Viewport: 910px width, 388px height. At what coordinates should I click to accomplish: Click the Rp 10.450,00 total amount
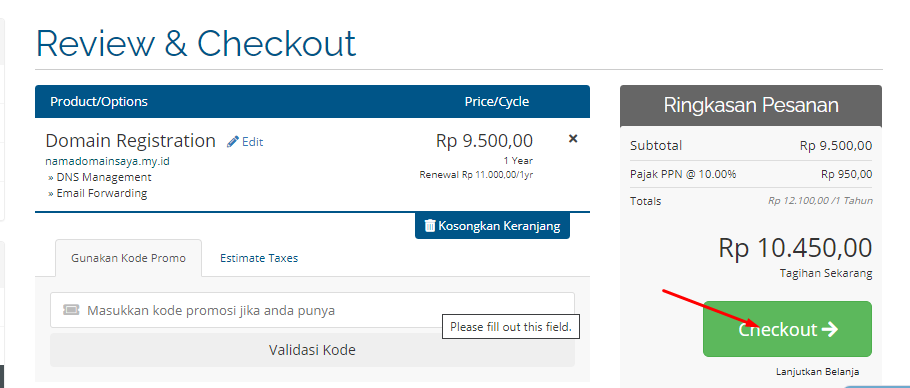coord(795,248)
